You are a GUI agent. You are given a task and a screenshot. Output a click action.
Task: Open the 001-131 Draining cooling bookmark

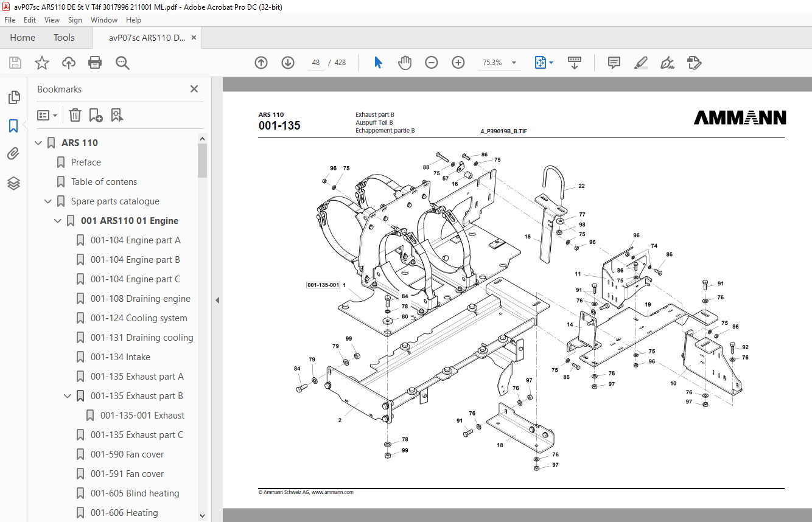(142, 338)
